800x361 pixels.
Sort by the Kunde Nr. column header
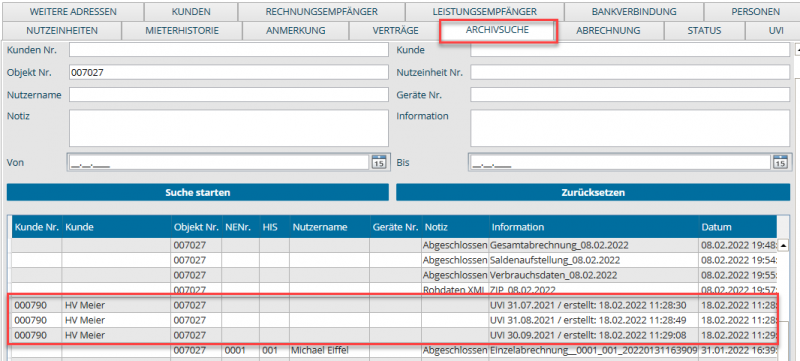pyautogui.click(x=37, y=227)
